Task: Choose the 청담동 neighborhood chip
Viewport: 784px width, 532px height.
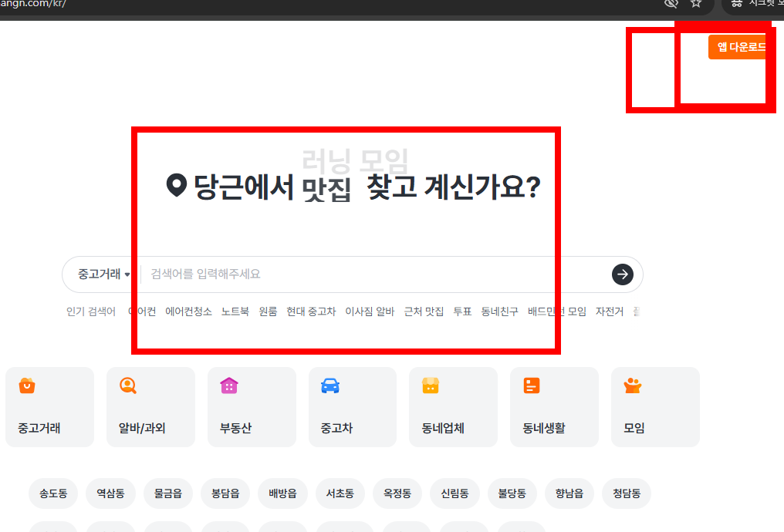Action: click(x=627, y=493)
